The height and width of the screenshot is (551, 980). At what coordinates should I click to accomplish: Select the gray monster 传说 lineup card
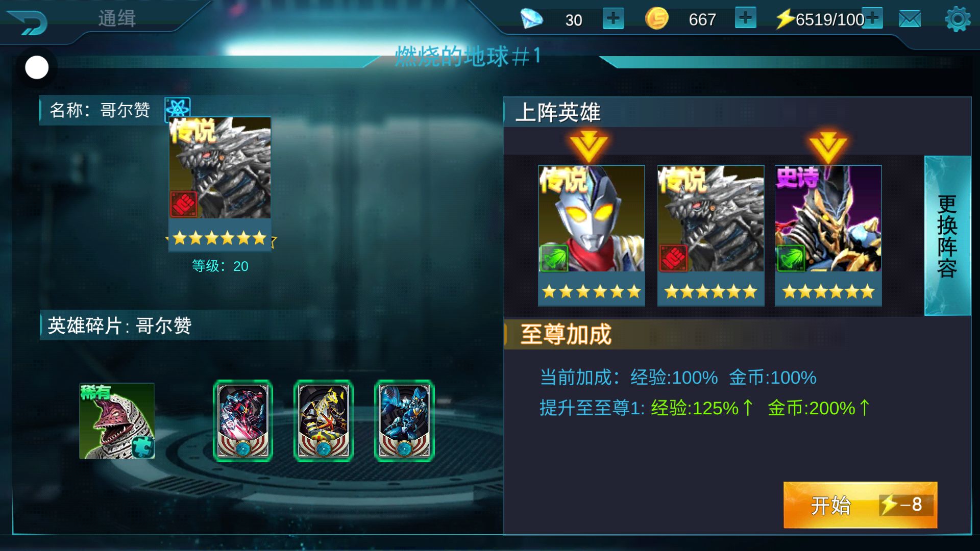(x=710, y=235)
